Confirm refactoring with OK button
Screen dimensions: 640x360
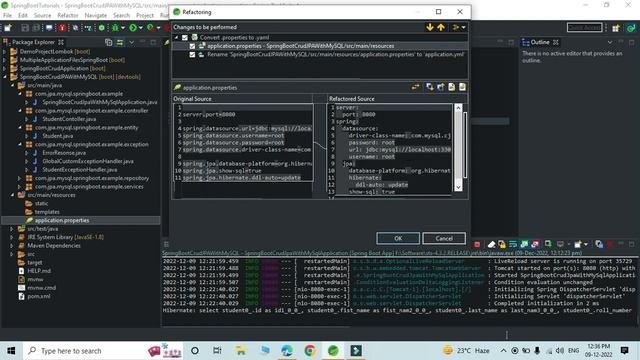point(398,238)
